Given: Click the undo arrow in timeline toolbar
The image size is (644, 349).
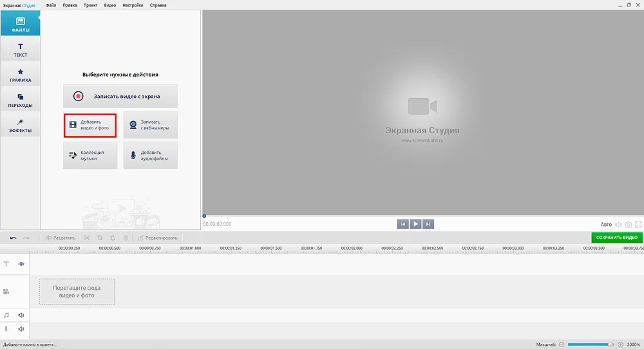Looking at the screenshot, I should [x=14, y=238].
